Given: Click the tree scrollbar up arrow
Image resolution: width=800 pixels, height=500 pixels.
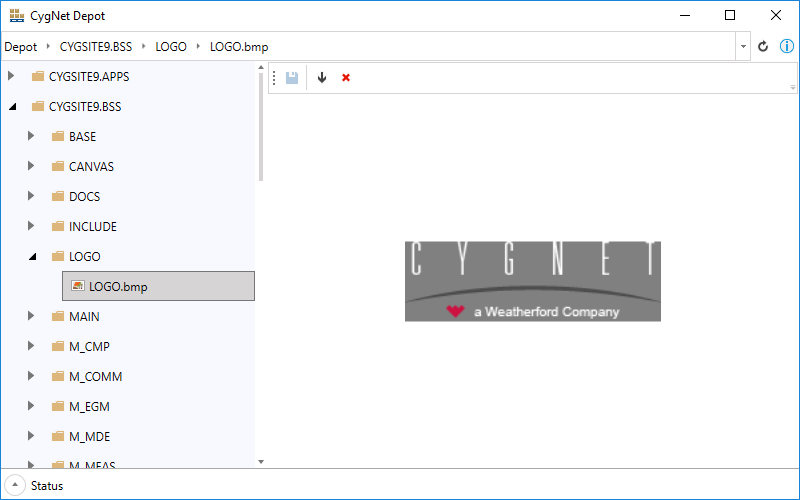Looking at the screenshot, I should (261, 67).
